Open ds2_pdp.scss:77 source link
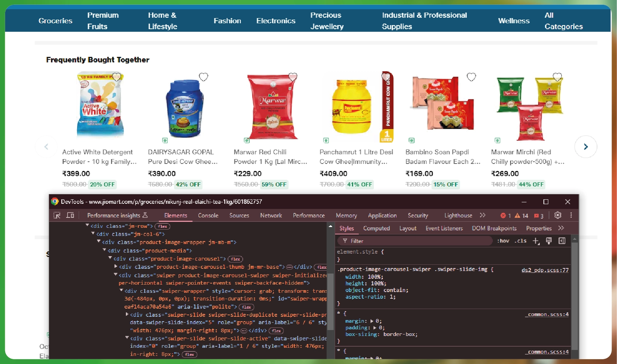The image size is (617, 364). pos(545,270)
